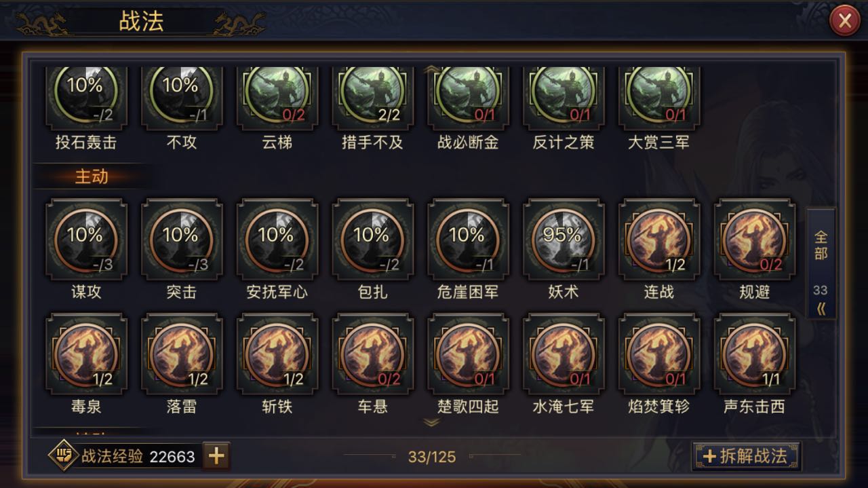
Task: Click the 拆解战法 button
Action: pos(746,456)
